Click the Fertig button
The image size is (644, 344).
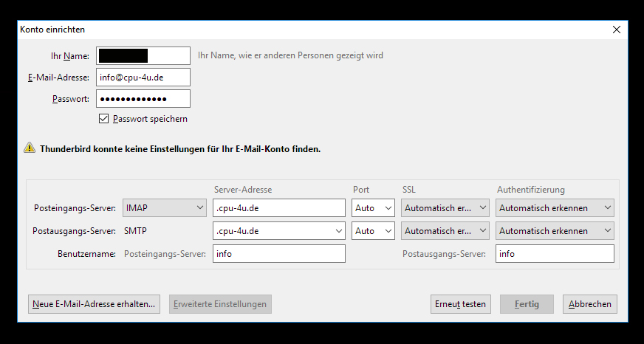pyautogui.click(x=527, y=304)
